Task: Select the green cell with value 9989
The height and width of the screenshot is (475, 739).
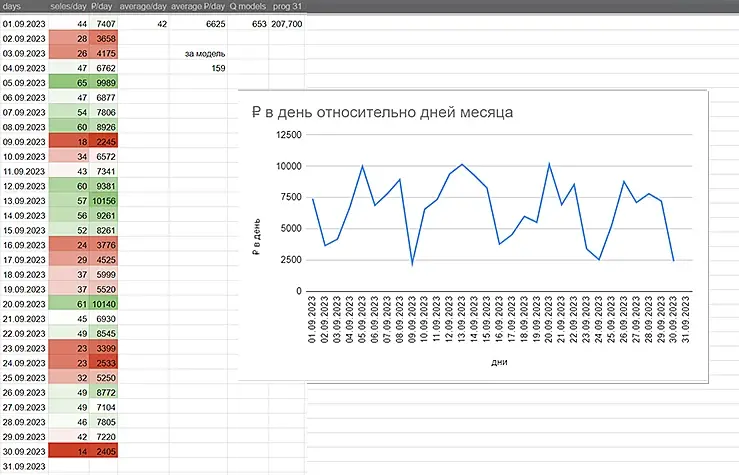Action: click(104, 83)
